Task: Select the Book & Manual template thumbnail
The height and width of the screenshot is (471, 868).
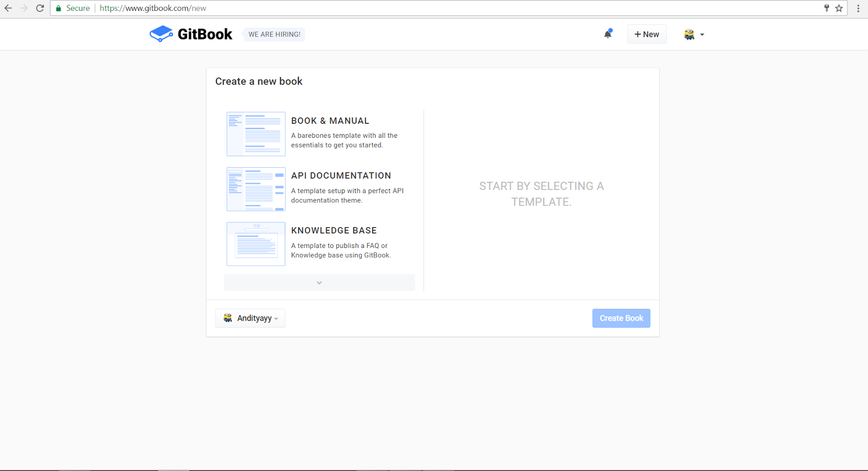Action: tap(256, 134)
